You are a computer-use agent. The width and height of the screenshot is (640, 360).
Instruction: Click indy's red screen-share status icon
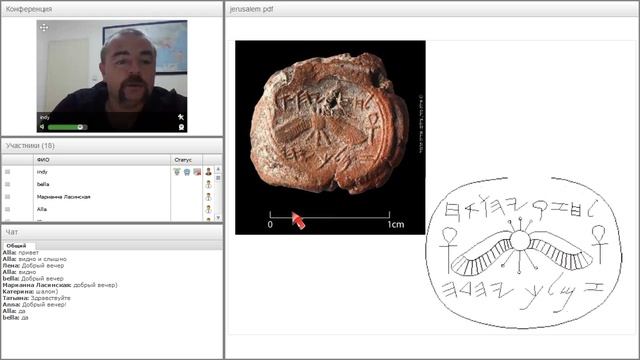pos(197,172)
